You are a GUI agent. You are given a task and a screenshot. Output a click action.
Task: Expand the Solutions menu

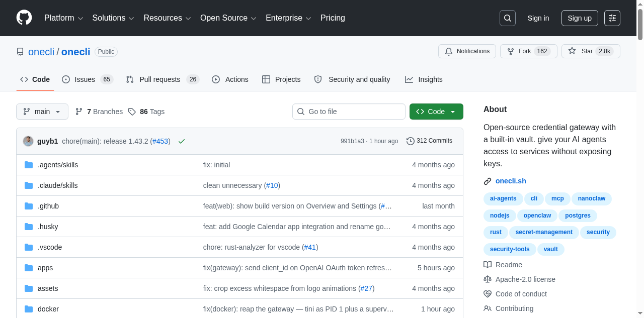coord(113,18)
